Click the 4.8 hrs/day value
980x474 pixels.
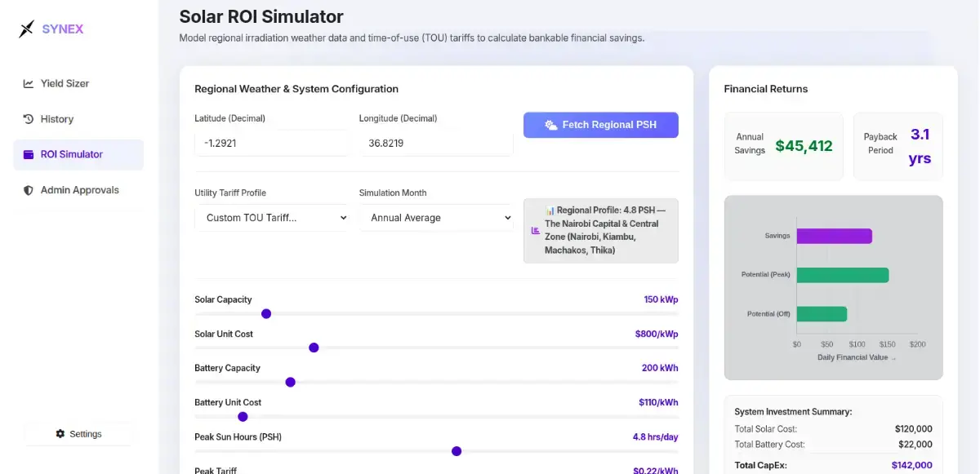click(x=656, y=436)
